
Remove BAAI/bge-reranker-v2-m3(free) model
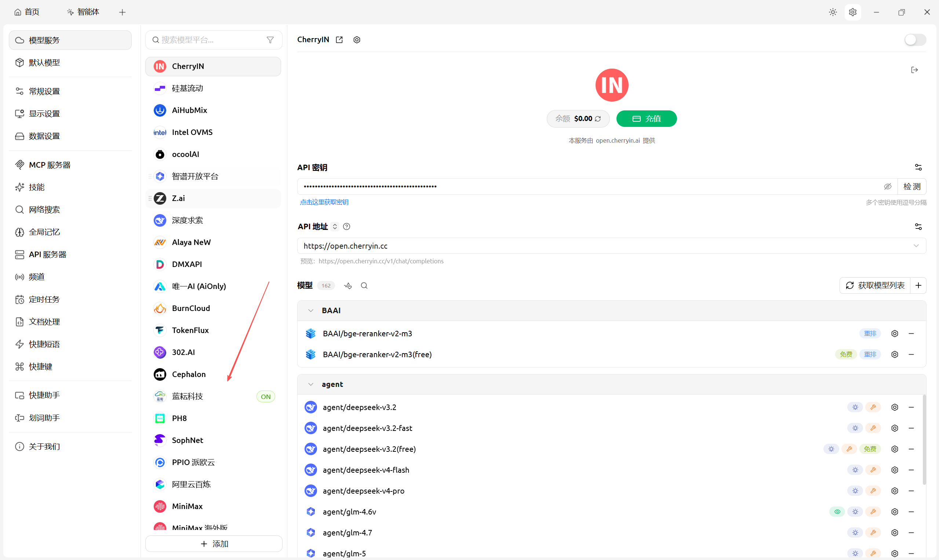pos(911,354)
